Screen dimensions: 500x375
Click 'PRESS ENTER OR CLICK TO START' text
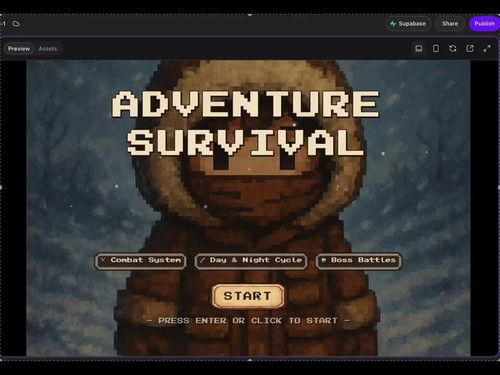coord(248,321)
